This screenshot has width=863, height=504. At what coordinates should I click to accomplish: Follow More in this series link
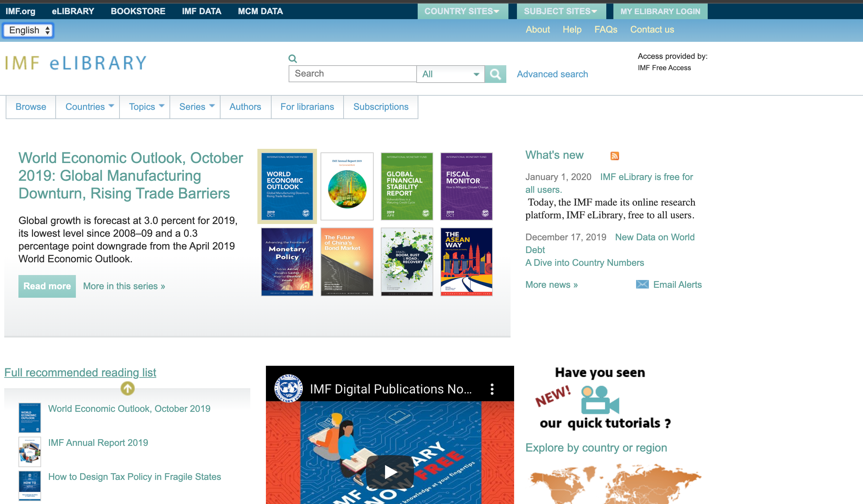[124, 286]
